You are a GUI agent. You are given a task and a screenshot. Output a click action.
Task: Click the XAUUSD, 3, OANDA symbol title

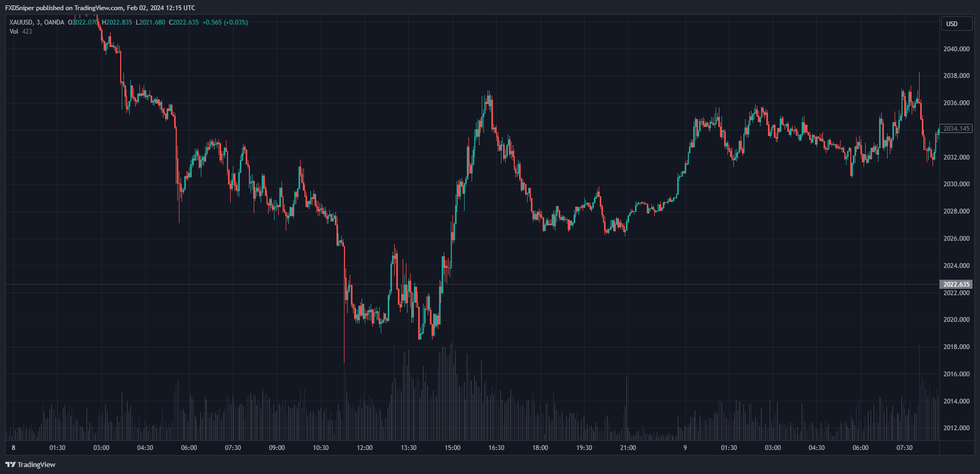click(37, 22)
